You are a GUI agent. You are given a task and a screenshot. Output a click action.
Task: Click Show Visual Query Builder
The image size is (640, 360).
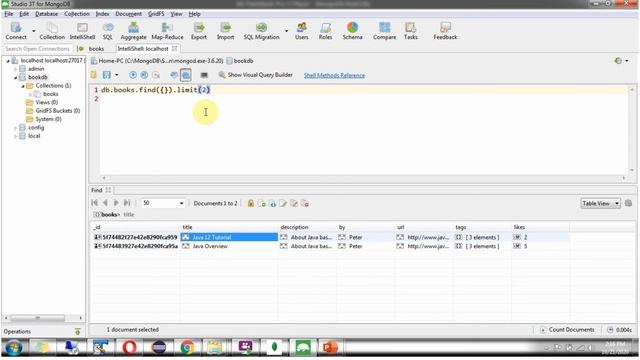coord(256,75)
